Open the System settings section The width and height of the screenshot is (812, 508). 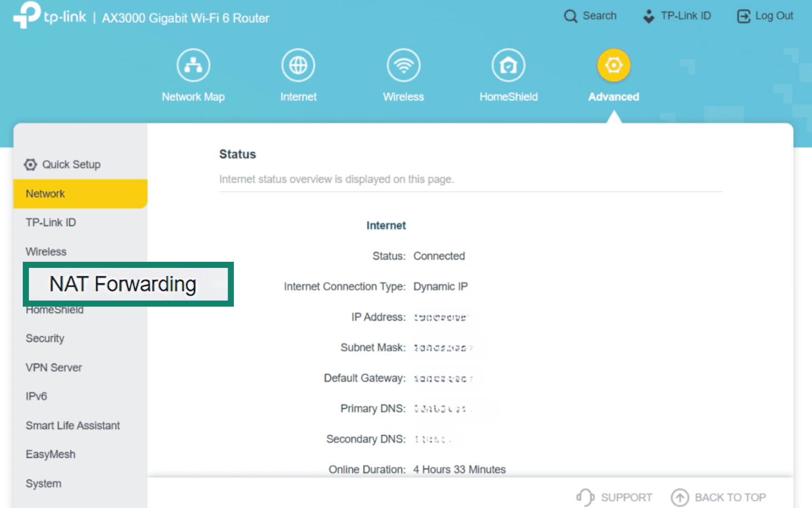(x=43, y=483)
